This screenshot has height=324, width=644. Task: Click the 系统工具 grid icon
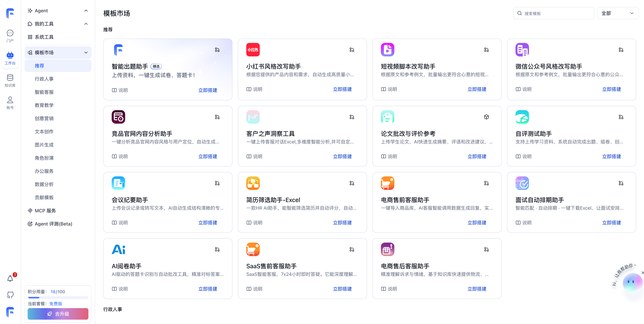pyautogui.click(x=30, y=37)
